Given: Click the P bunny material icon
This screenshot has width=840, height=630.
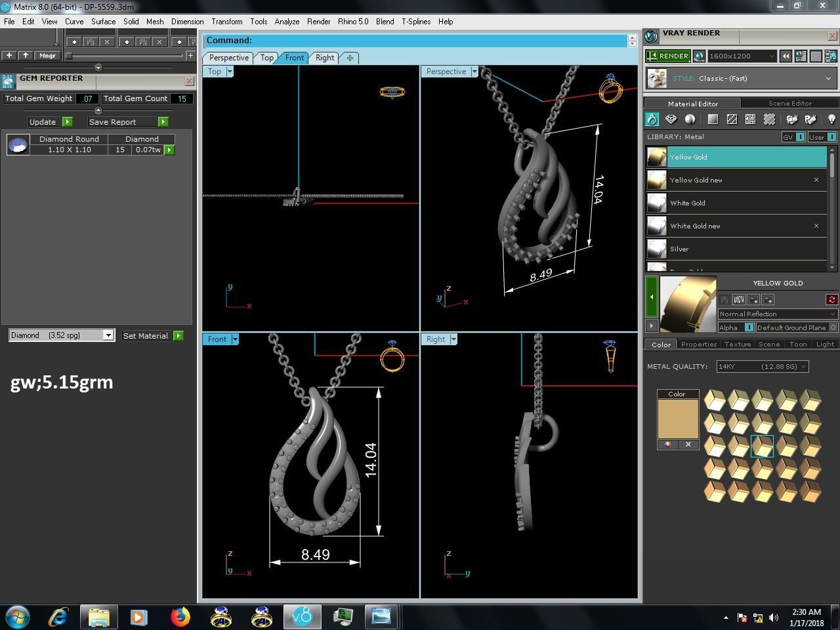Looking at the screenshot, I should [810, 119].
